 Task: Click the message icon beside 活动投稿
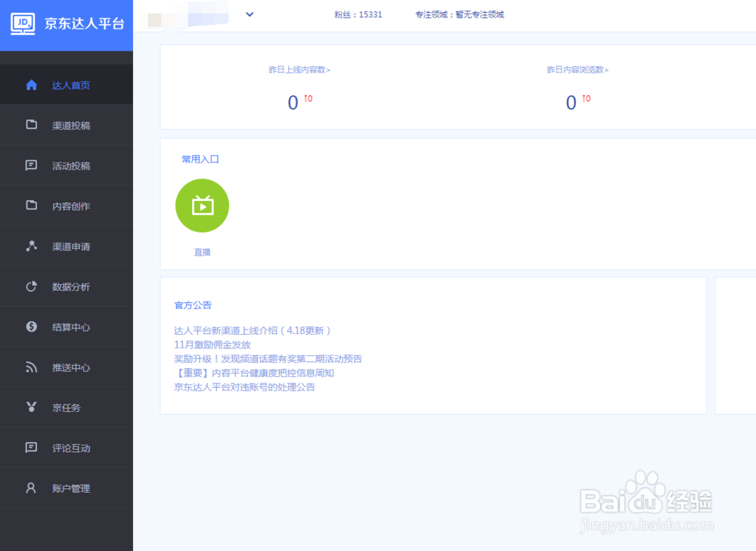[x=31, y=166]
